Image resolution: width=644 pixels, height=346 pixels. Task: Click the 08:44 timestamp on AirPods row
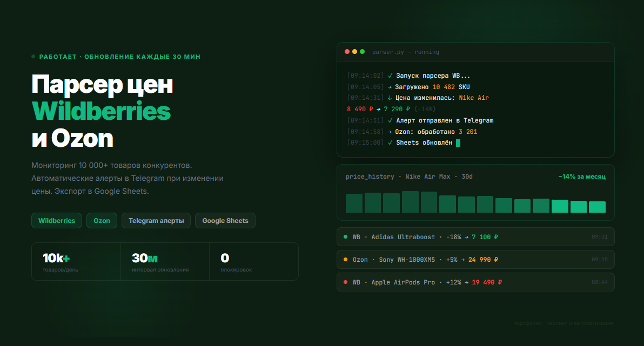click(x=599, y=282)
